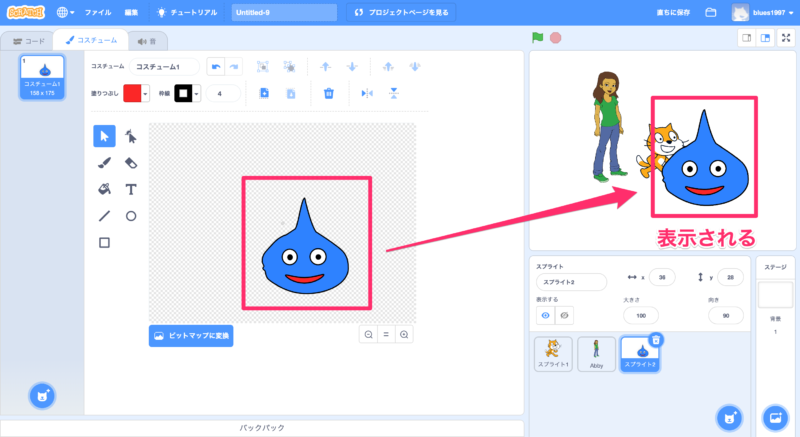
Task: Select the Text tool
Action: click(131, 189)
